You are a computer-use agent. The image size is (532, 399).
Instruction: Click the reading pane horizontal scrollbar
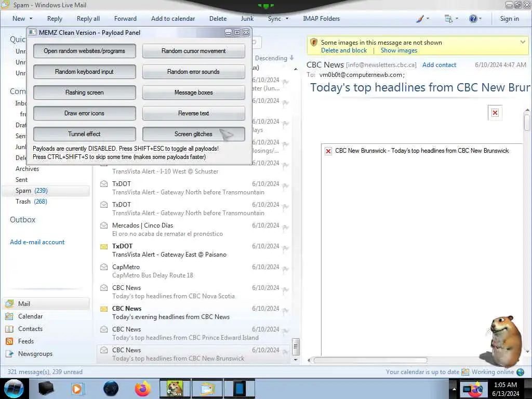point(370,361)
